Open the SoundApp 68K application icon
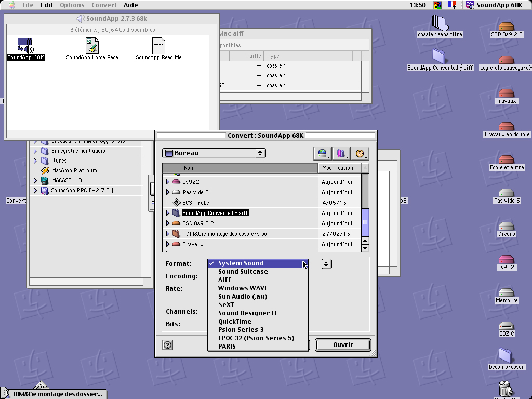Viewport: 532px width, 399px height. point(25,46)
